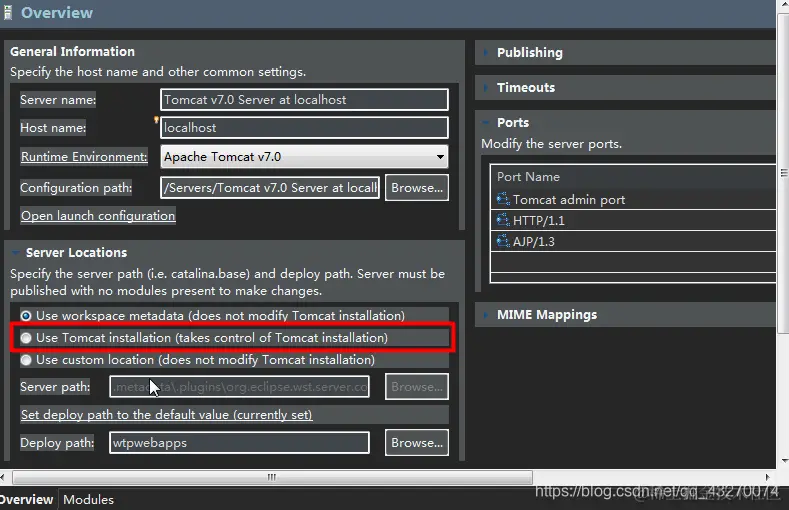Click the Server name input field
789x510 pixels.
304,100
